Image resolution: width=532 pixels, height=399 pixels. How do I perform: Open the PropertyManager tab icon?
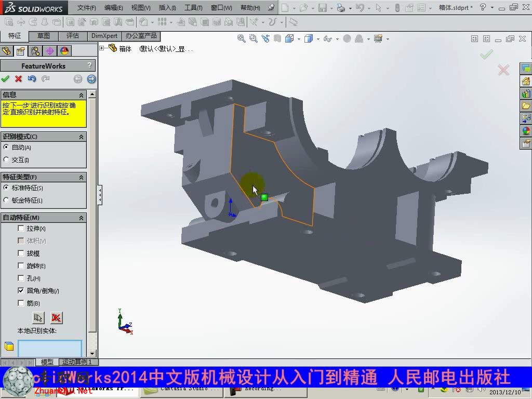21,51
